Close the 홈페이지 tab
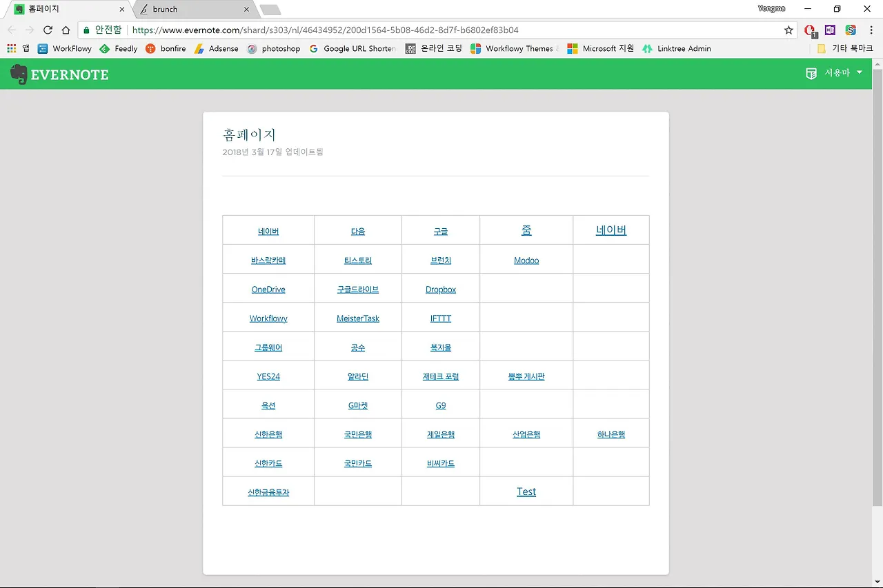 122,10
